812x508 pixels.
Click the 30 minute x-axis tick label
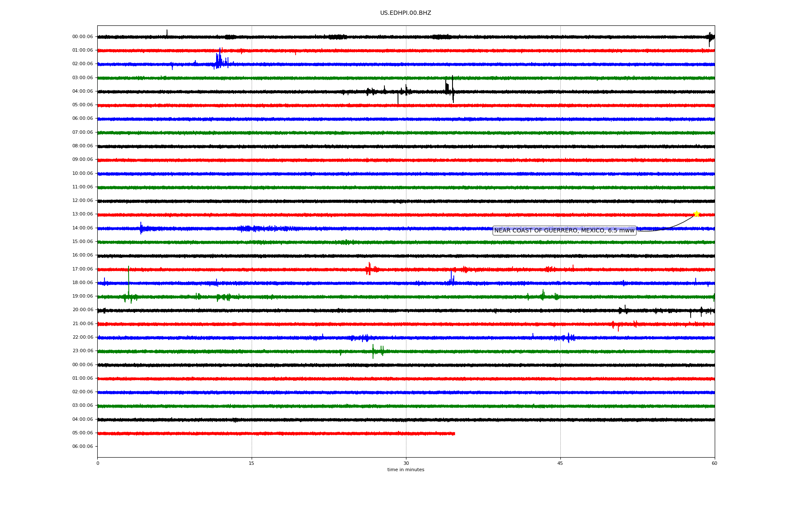406,464
